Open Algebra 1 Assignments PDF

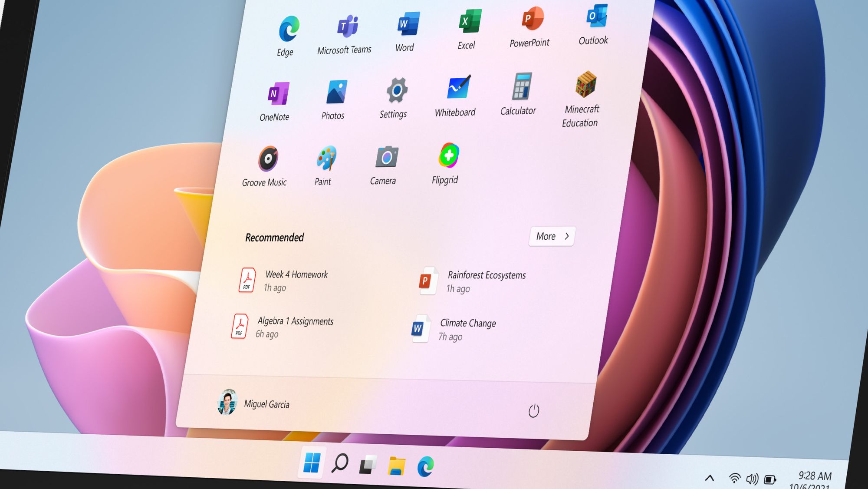click(x=283, y=327)
